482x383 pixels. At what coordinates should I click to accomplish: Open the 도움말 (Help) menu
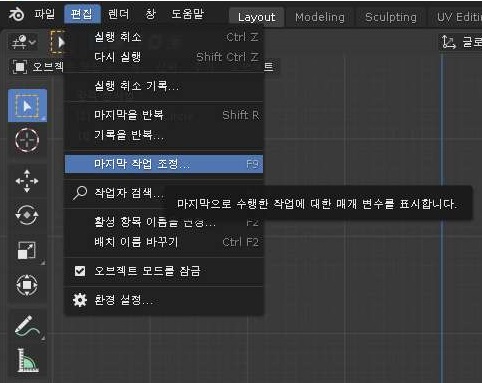187,14
